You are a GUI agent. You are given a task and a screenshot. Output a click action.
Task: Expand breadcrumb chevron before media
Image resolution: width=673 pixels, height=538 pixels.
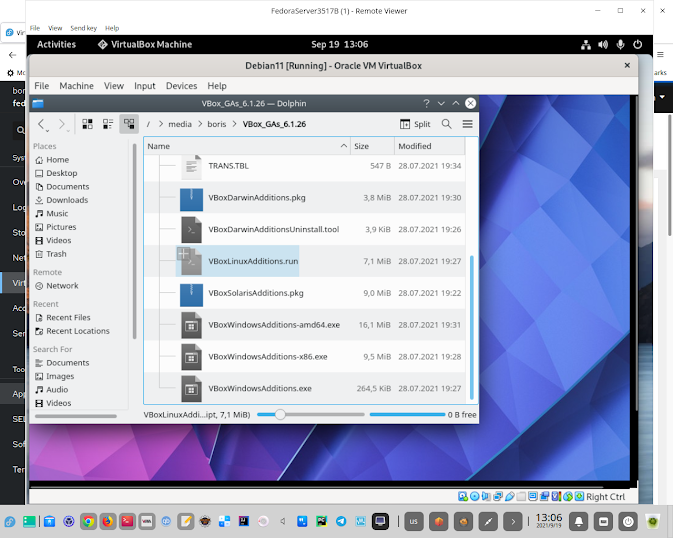[x=161, y=124]
